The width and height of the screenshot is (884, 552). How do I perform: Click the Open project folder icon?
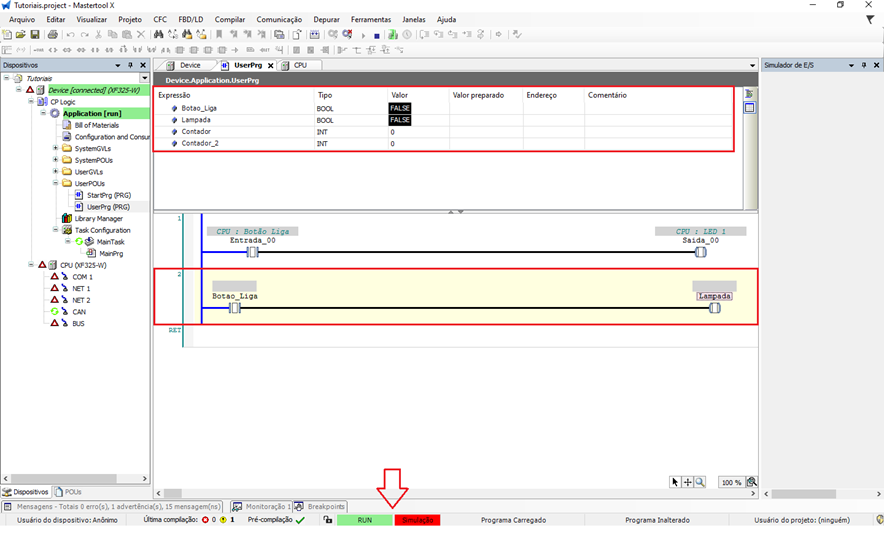point(21,35)
